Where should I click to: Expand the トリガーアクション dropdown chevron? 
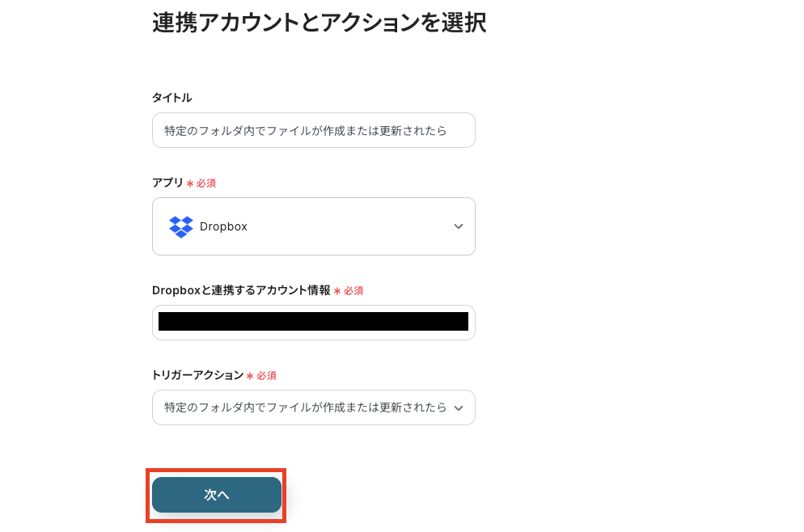tap(459, 407)
